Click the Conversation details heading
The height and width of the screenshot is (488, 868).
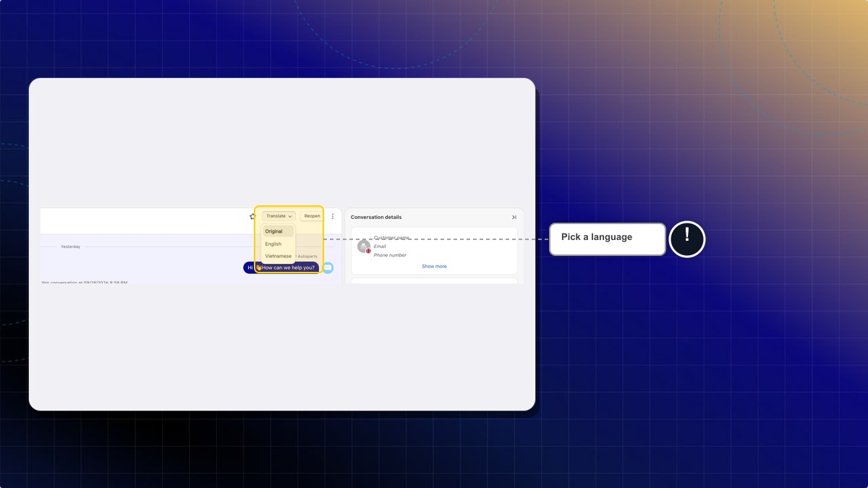[376, 217]
